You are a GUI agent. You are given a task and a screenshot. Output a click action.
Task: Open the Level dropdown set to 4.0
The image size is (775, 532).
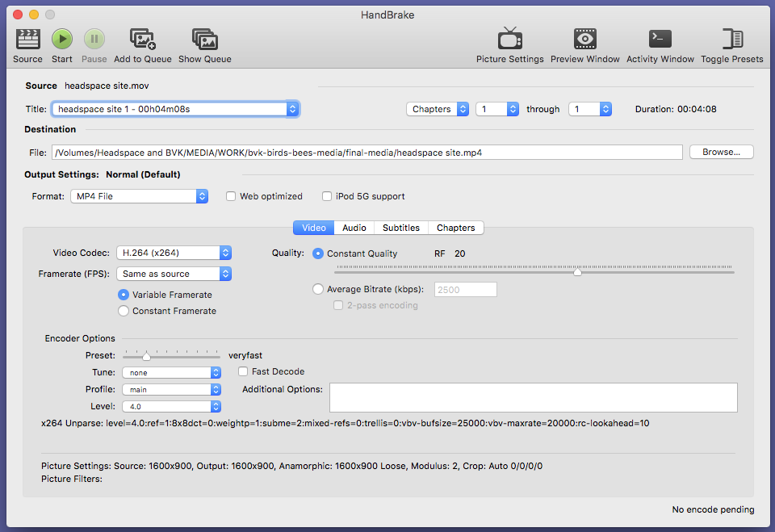point(171,406)
